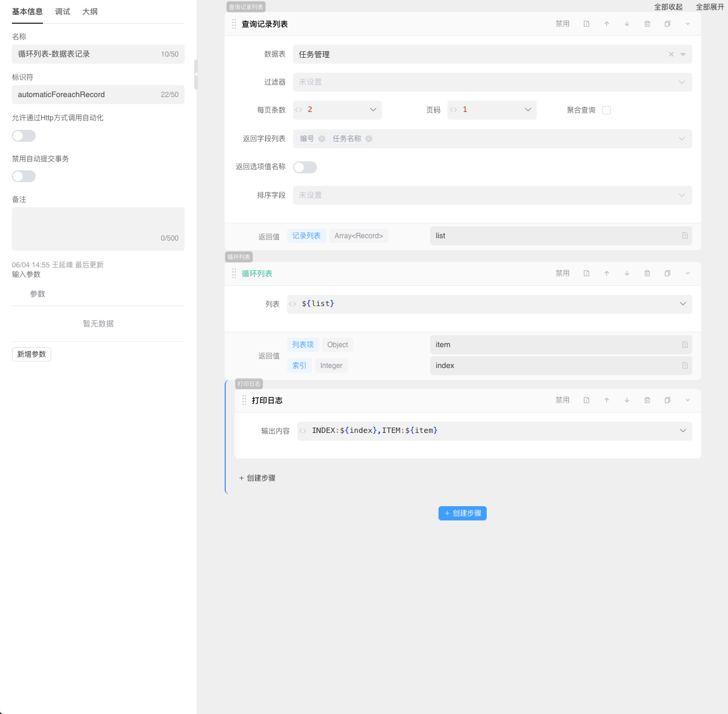Clear the 任务管理 data table selection
The width and height of the screenshot is (728, 714).
point(671,54)
